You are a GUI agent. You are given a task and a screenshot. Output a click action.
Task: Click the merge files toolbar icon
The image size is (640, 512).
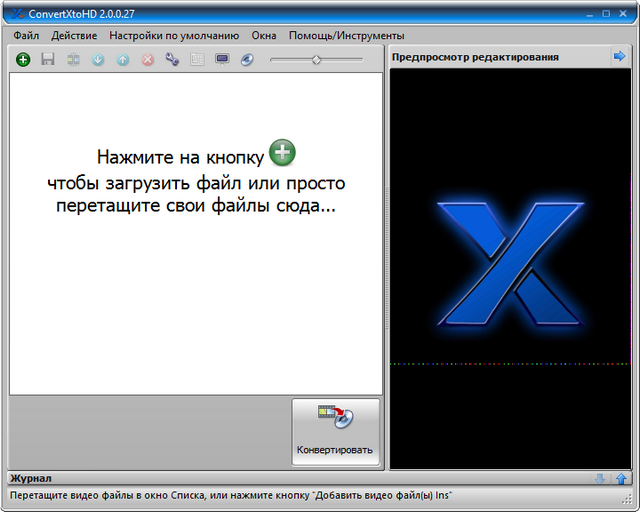(x=73, y=60)
